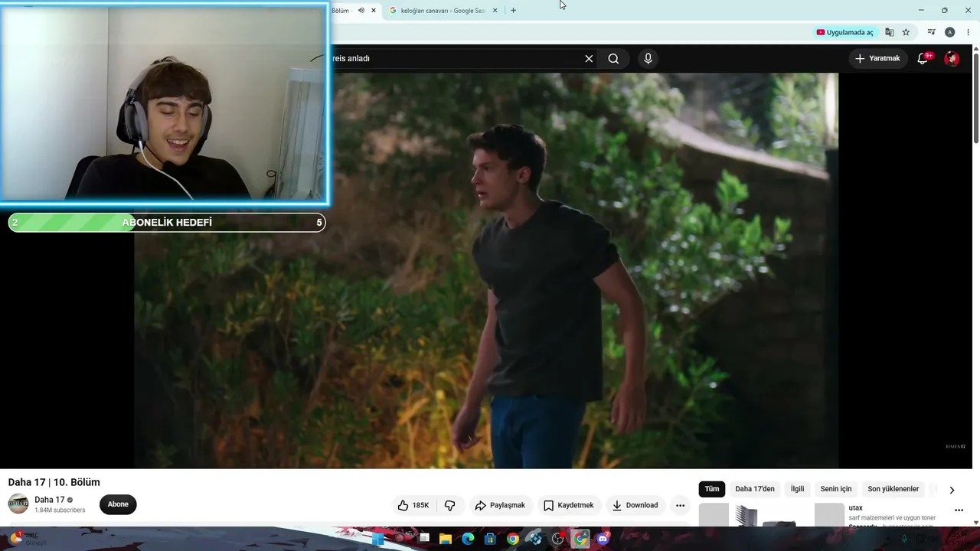Click Uygulamada aç button in address bar

[844, 32]
